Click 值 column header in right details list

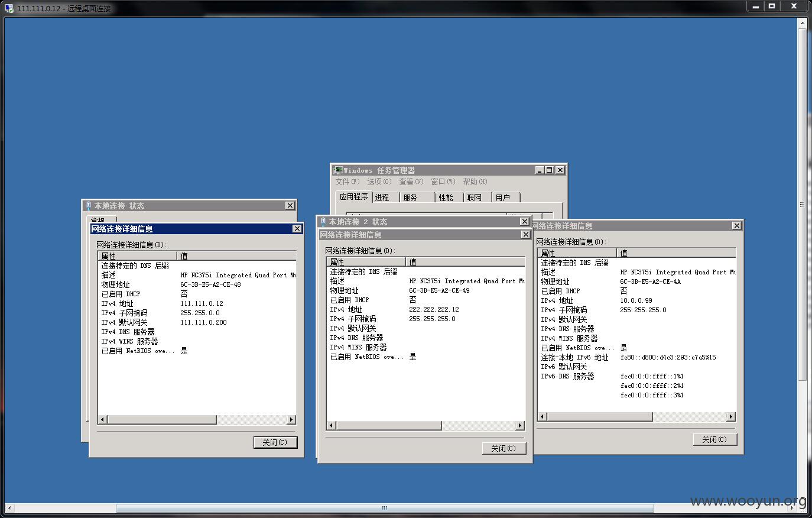pyautogui.click(x=676, y=253)
